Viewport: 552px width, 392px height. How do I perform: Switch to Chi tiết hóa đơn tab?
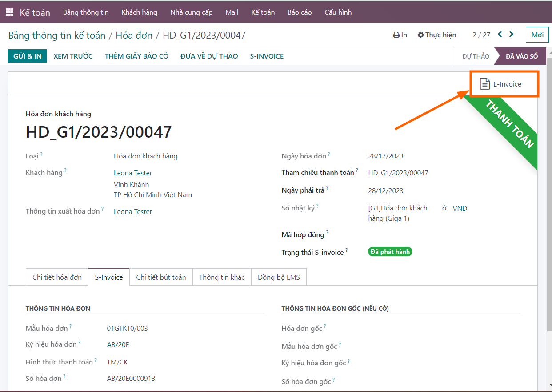tap(57, 277)
